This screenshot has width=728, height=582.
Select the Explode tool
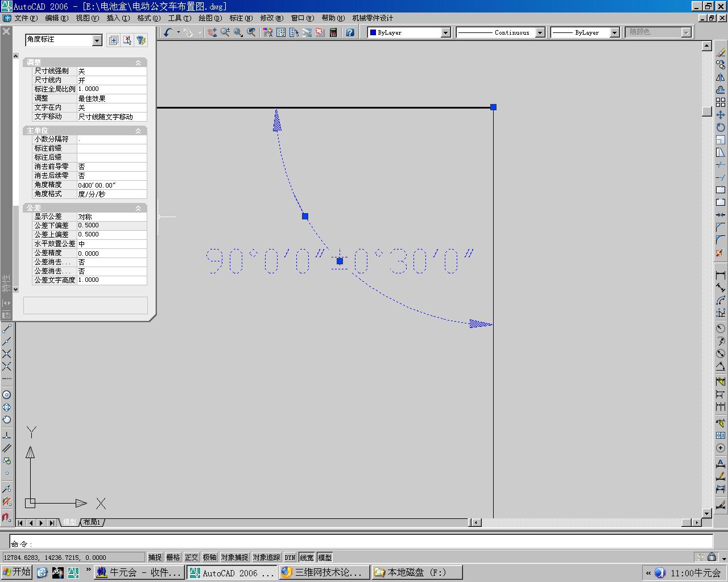[721, 252]
